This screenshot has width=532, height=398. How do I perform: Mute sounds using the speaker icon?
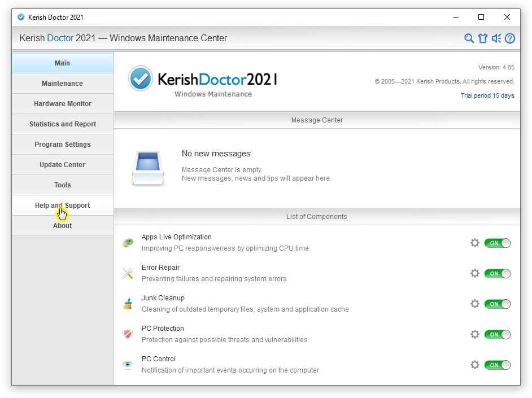pyautogui.click(x=496, y=38)
